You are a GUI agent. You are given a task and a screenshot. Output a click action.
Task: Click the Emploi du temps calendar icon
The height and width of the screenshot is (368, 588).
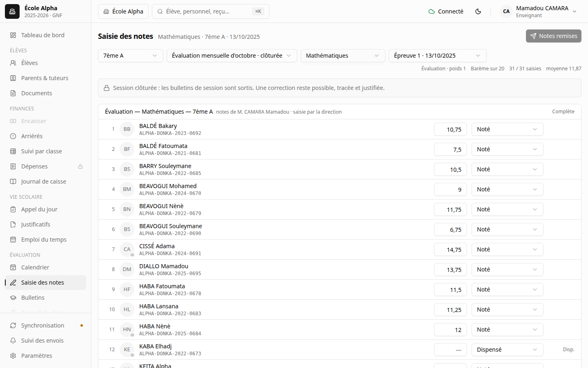pyautogui.click(x=13, y=240)
